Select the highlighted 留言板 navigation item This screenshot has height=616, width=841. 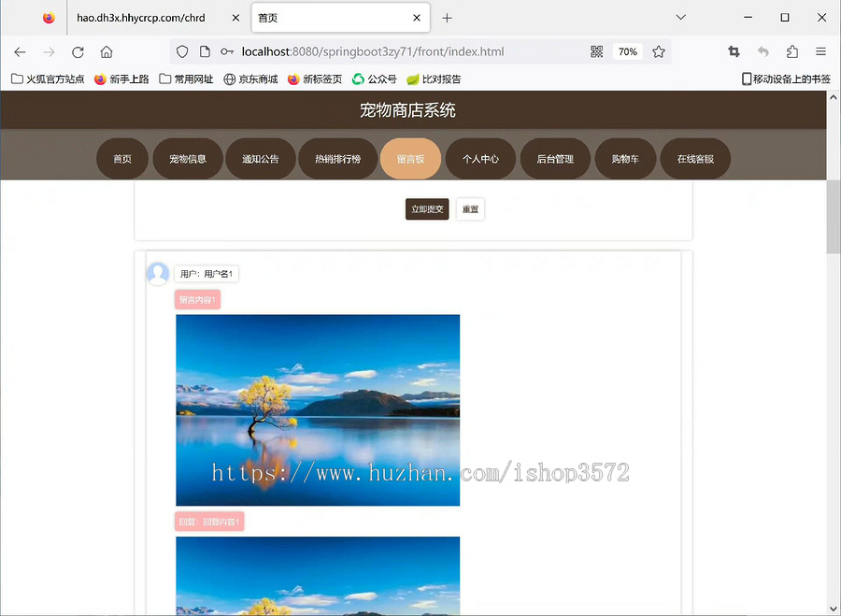tap(411, 159)
